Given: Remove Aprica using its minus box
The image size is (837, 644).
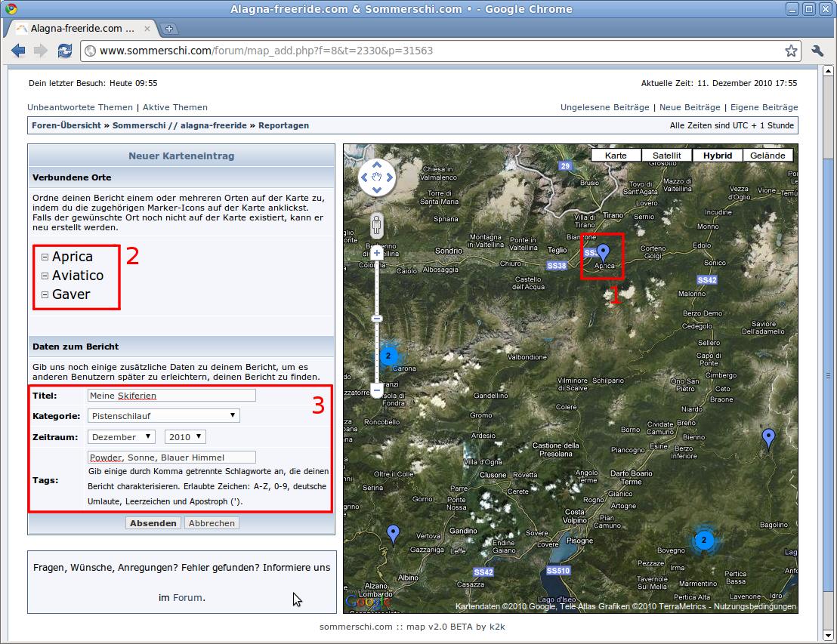Looking at the screenshot, I should tap(45, 257).
